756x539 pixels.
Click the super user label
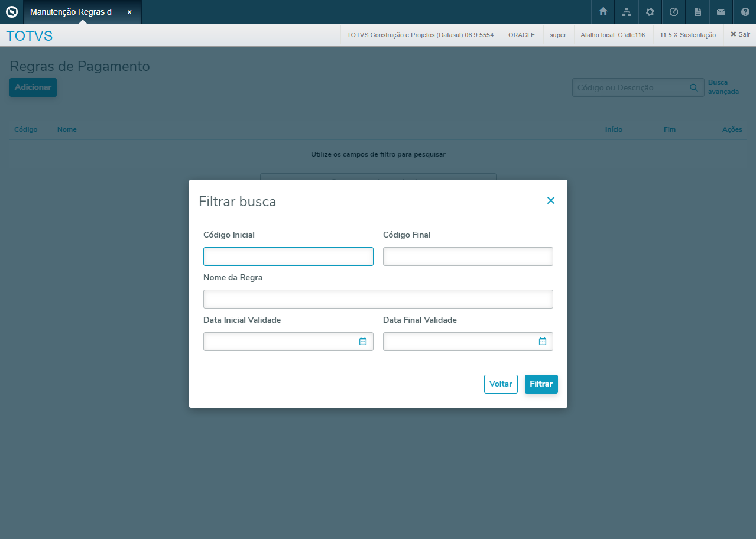point(558,35)
